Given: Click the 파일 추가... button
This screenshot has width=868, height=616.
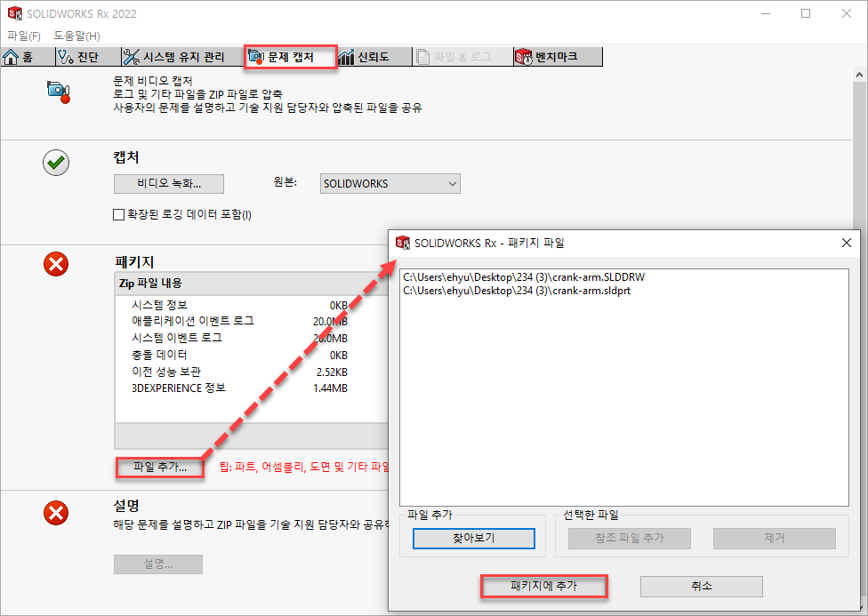Looking at the screenshot, I should click(x=160, y=468).
